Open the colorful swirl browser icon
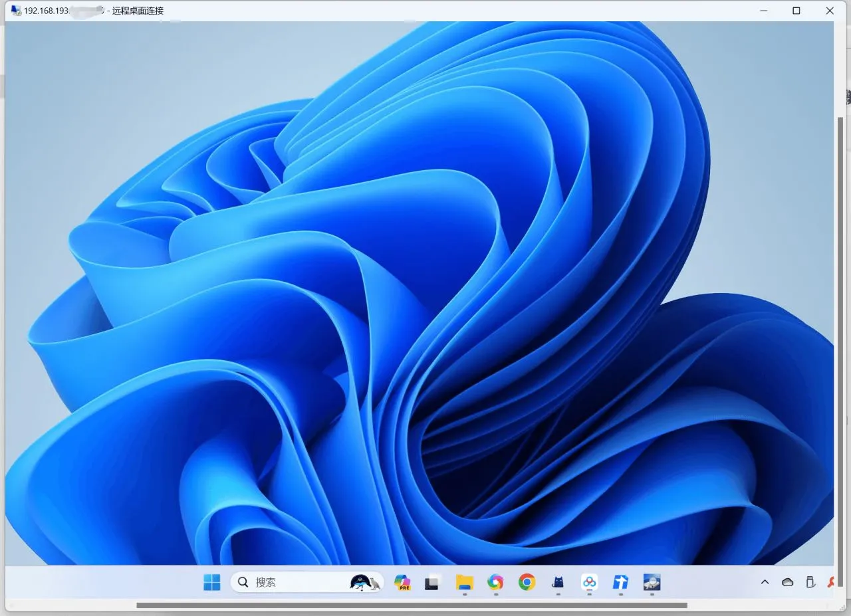Viewport: 851px width, 616px height. 495,582
